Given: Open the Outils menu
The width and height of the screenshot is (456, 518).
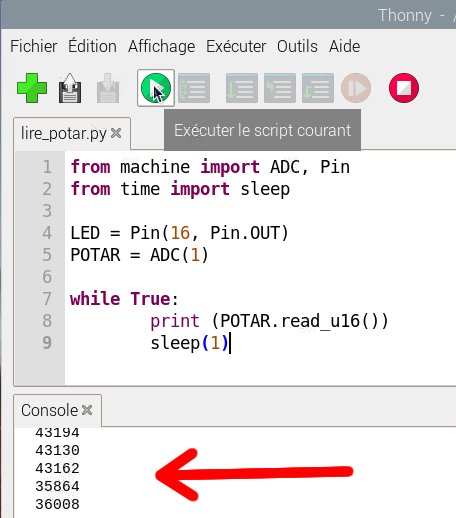Looking at the screenshot, I should 297,46.
